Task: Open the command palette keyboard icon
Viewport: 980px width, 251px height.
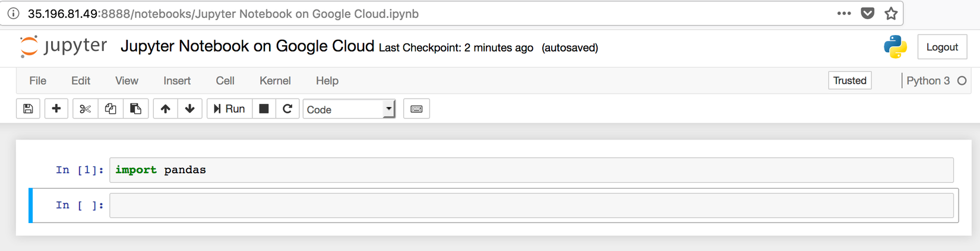Action: 416,109
